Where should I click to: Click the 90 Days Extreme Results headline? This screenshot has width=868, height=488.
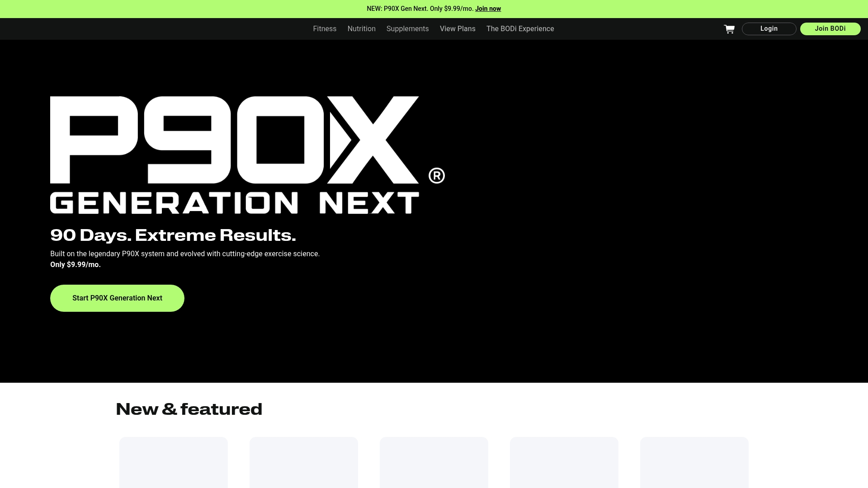[x=173, y=235]
